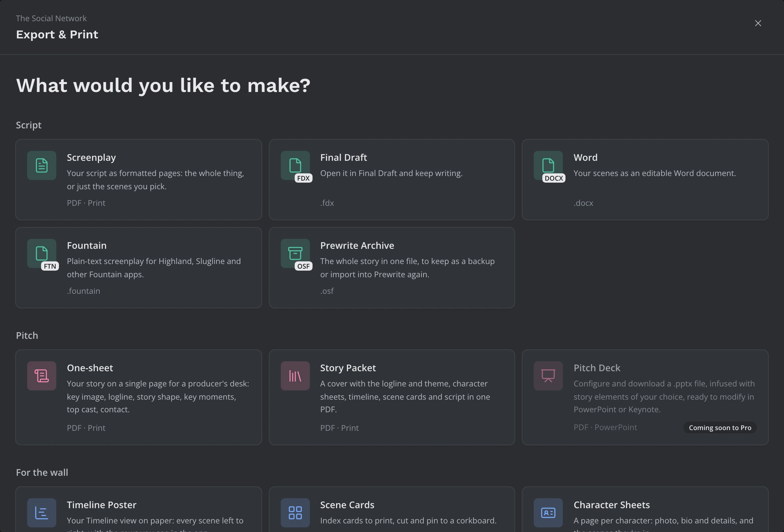Open the Story Packet export title
This screenshot has width=784, height=532.
(348, 368)
